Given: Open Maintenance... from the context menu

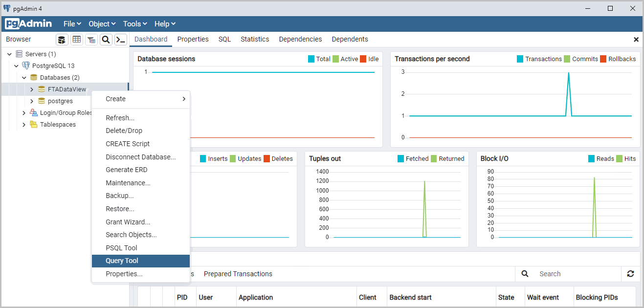Looking at the screenshot, I should pyautogui.click(x=141, y=183).
